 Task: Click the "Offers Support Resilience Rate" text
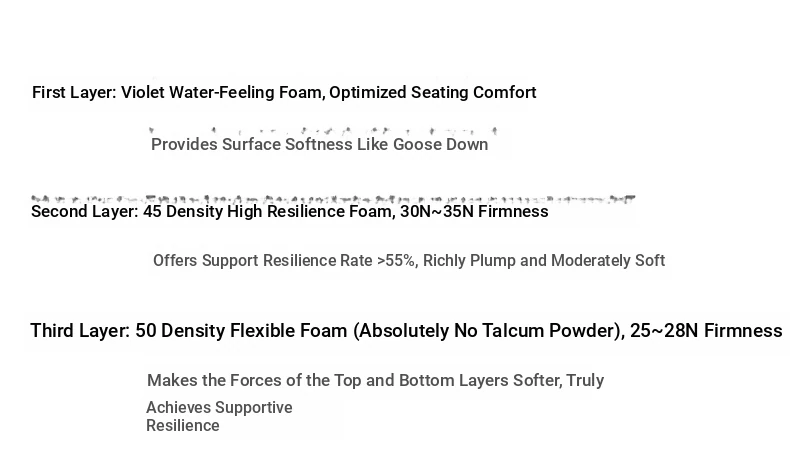point(262,261)
